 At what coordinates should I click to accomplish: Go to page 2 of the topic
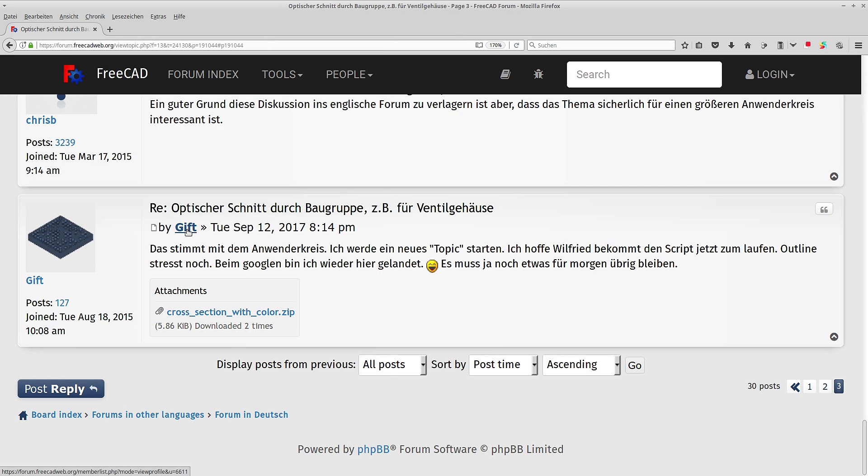click(825, 387)
